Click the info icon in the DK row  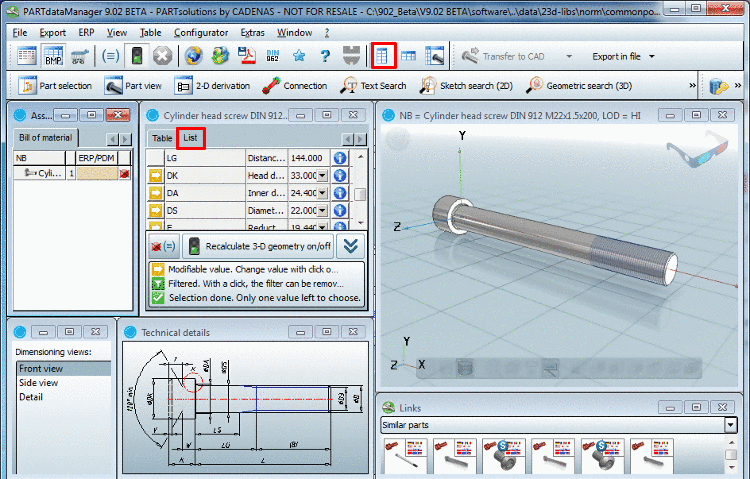click(340, 176)
